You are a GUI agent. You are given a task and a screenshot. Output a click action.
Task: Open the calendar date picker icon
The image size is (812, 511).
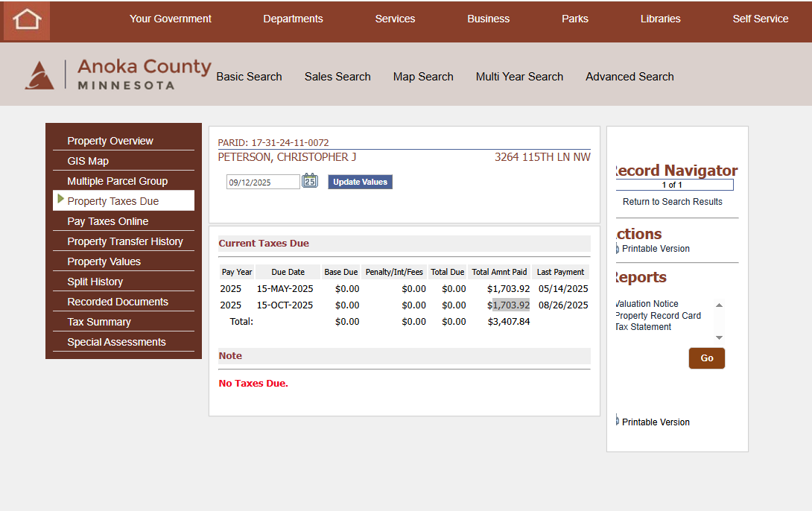pyautogui.click(x=310, y=181)
